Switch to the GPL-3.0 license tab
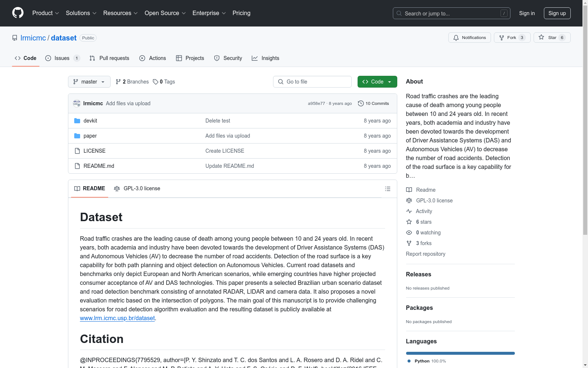 [137, 188]
